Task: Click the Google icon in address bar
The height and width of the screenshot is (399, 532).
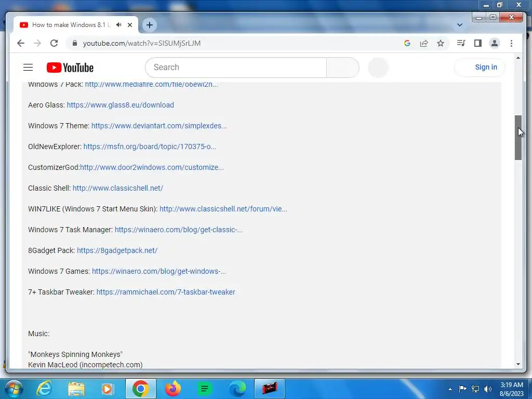Action: 407,43
